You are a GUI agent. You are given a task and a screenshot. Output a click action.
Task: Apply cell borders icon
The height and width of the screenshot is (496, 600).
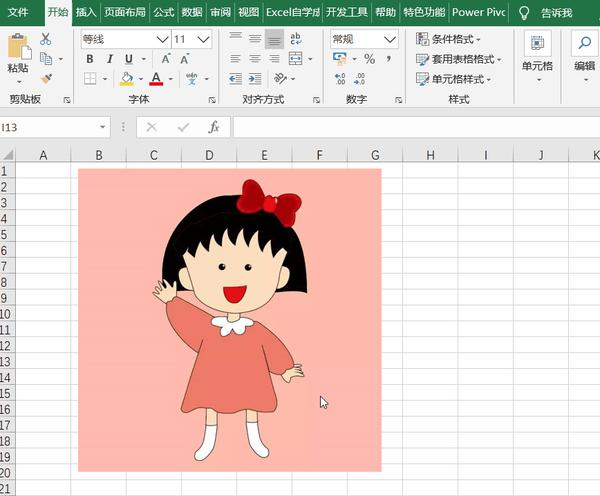tap(90, 79)
